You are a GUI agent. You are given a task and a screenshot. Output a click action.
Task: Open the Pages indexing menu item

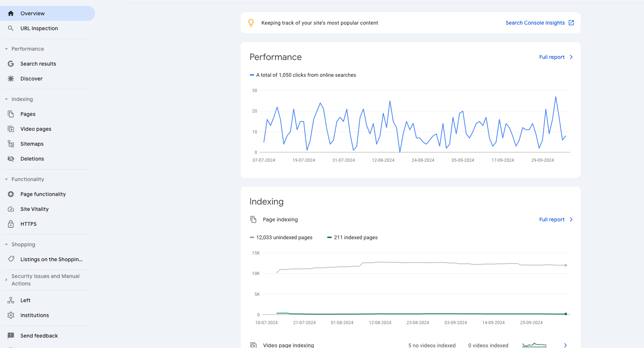(x=28, y=114)
